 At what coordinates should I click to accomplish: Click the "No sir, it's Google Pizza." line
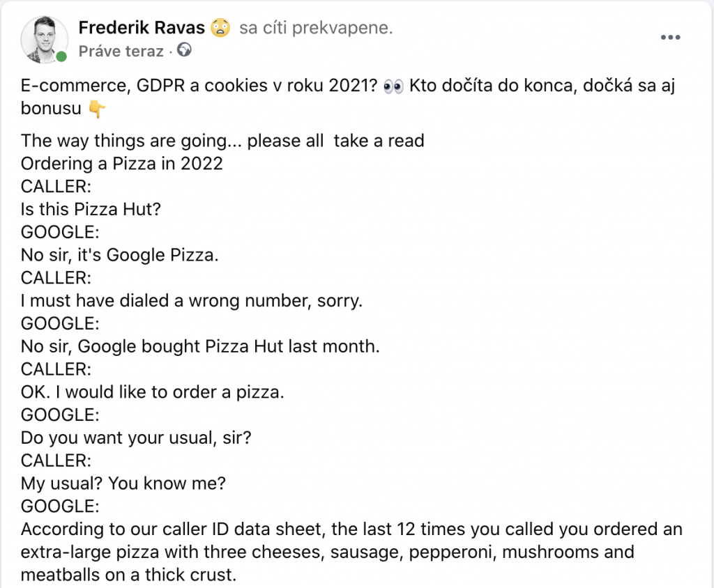pos(120,255)
